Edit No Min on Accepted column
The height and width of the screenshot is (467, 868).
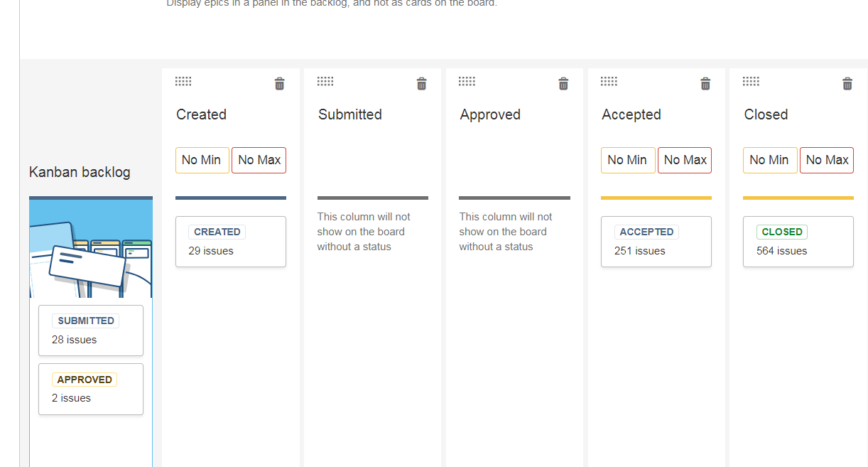tap(628, 160)
